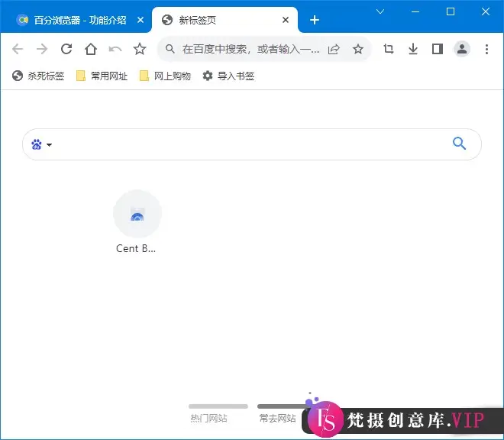Open the tab search chevron in title bar

380,12
